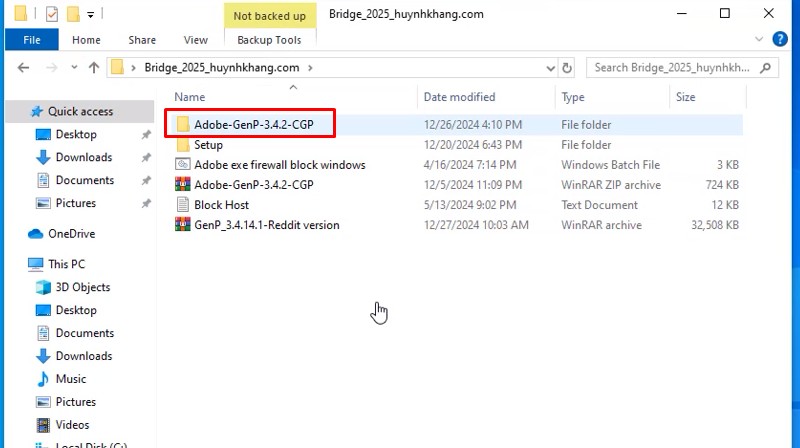The width and height of the screenshot is (800, 448).
Task: Select the Block Host text document icon
Action: coord(182,205)
